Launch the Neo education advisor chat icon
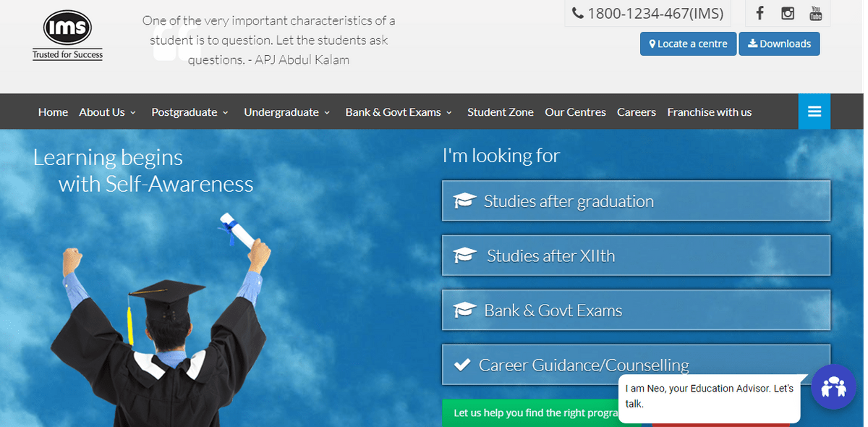The height and width of the screenshot is (427, 868). [x=833, y=387]
